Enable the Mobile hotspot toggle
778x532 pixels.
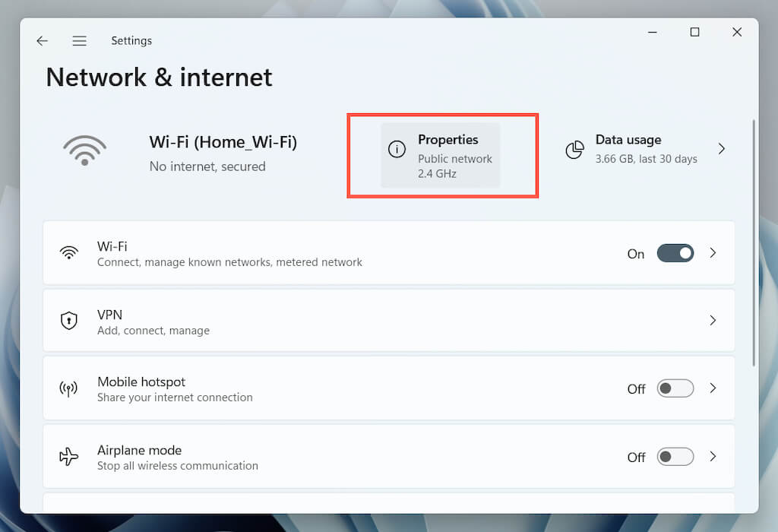pyautogui.click(x=675, y=388)
